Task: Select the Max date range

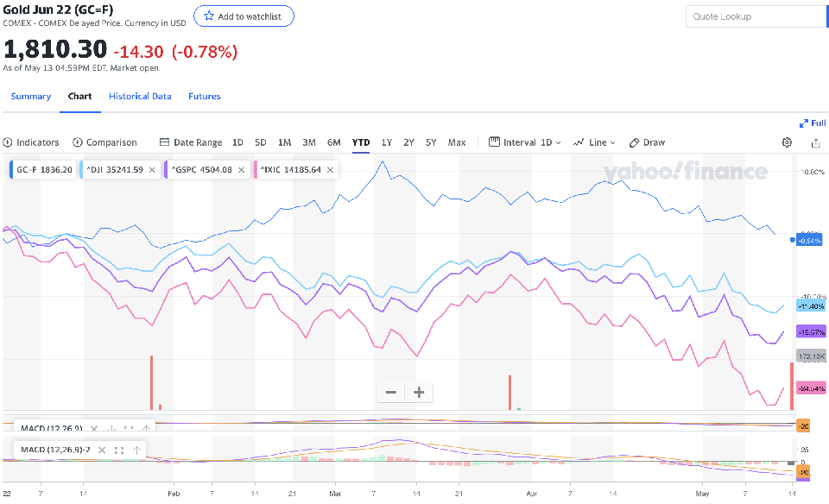Action: 457,142
